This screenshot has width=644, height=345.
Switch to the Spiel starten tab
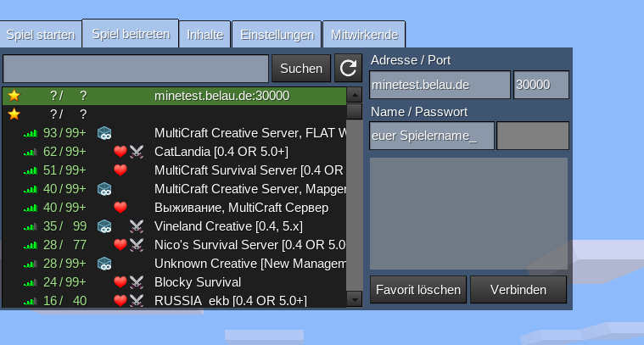pos(41,35)
